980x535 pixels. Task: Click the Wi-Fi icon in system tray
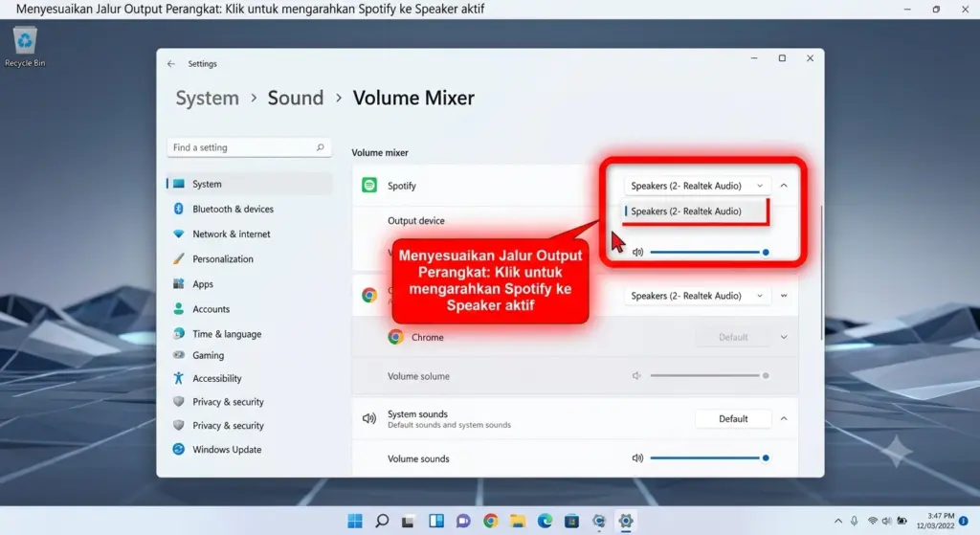point(873,521)
